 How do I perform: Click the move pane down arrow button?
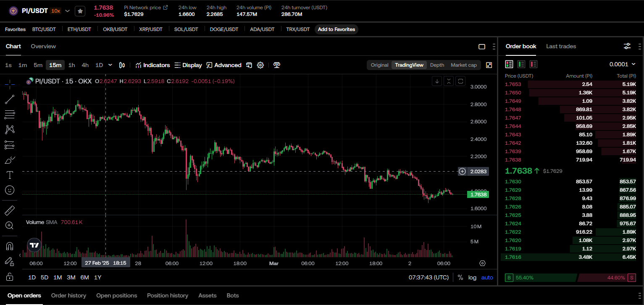(x=437, y=81)
